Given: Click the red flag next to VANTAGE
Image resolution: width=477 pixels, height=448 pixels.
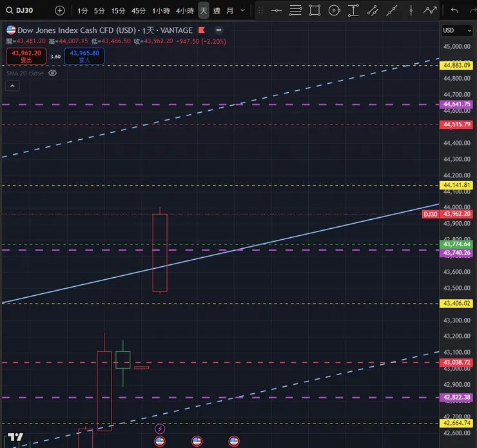Looking at the screenshot, I should click(201, 30).
